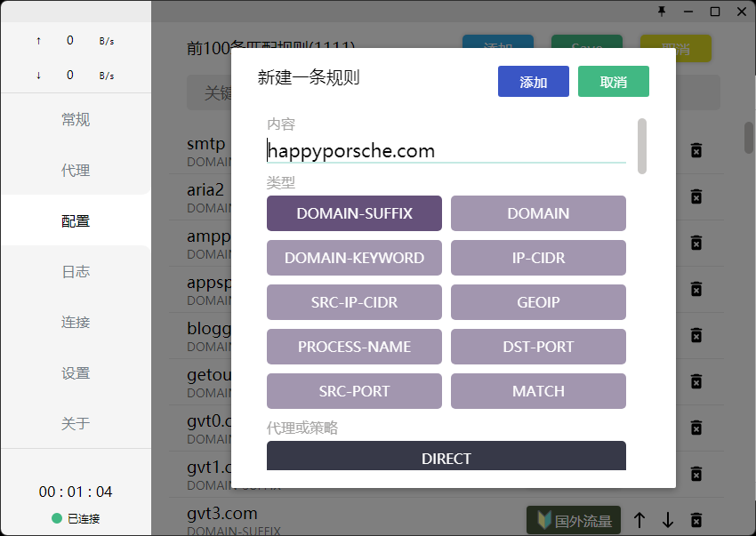756x536 pixels.
Task: Click the rule content input field
Action: click(x=446, y=151)
